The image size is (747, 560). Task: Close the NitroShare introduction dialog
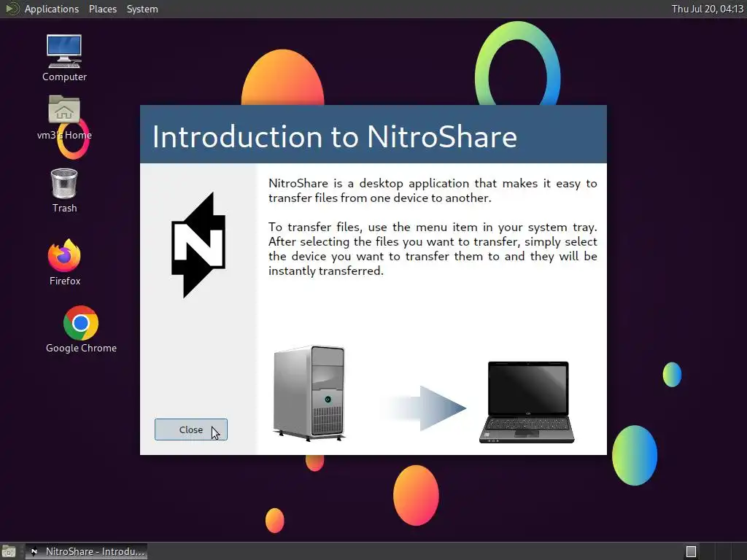[190, 429]
